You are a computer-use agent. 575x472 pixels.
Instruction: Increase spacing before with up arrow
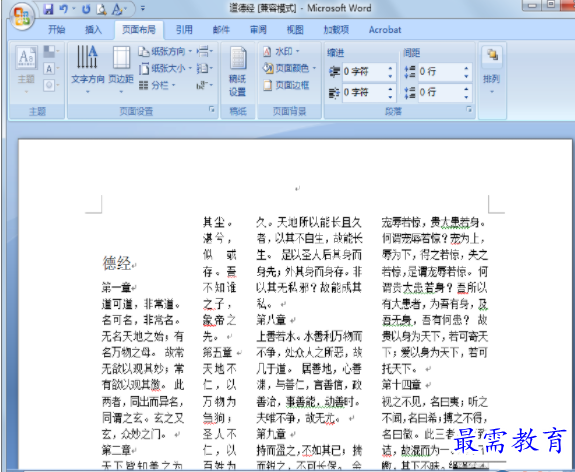click(x=466, y=68)
